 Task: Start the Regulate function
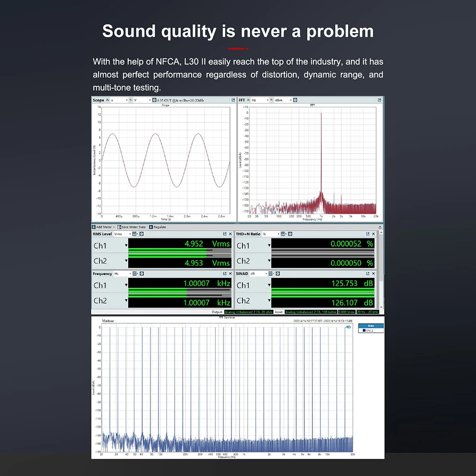coord(158,227)
